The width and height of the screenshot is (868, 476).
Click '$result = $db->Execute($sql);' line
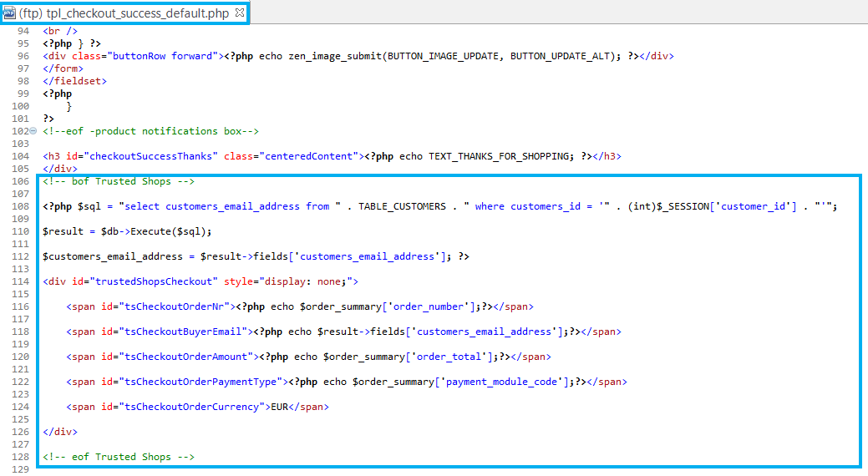click(127, 231)
